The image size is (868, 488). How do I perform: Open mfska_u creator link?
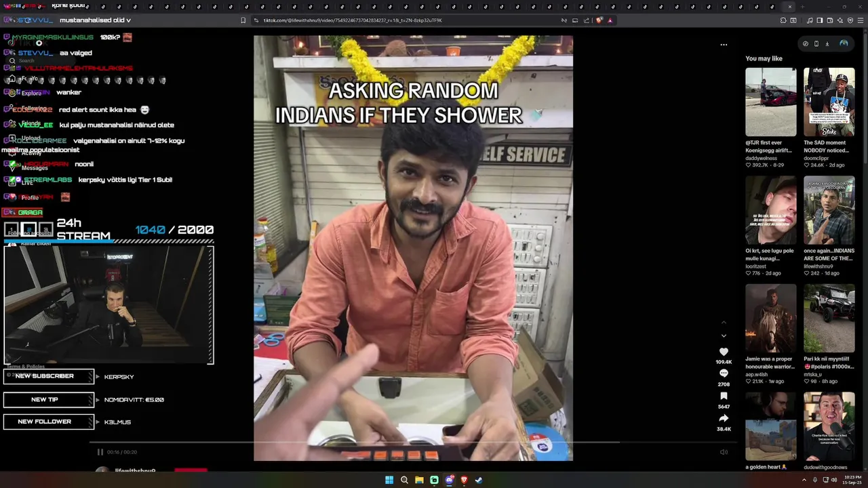tap(814, 374)
